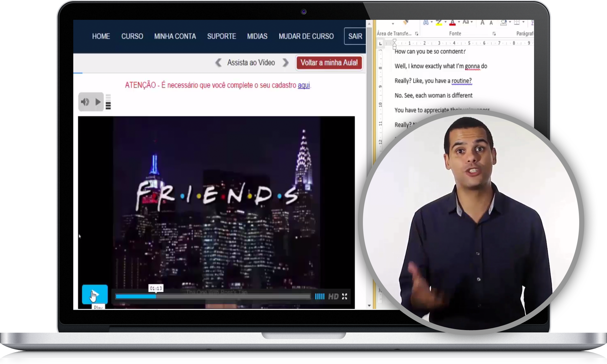607x364 pixels.
Task: Open Shading dropdown arrow in Word
Action: click(510, 22)
